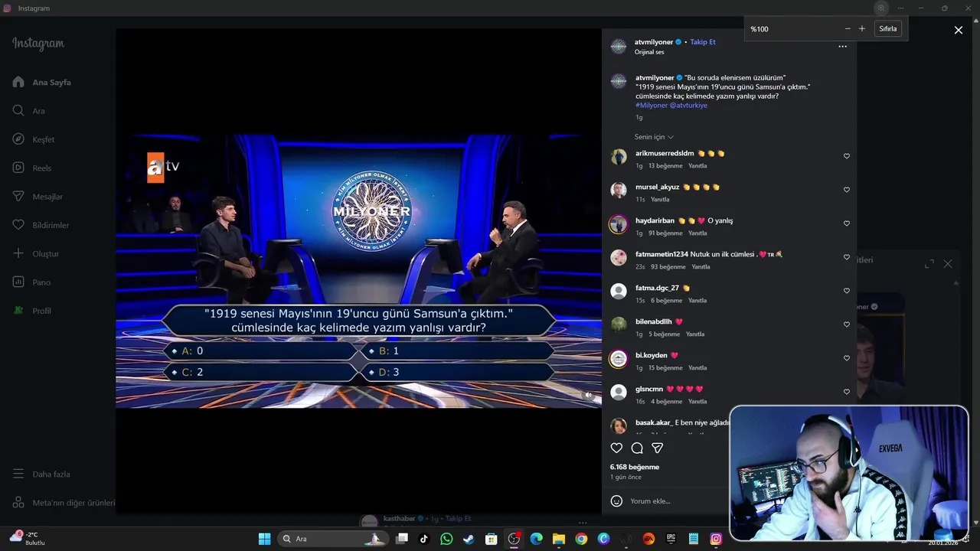Open Meta'nın diğer ürünleri menu
Image resolution: width=980 pixels, height=551 pixels.
point(64,503)
